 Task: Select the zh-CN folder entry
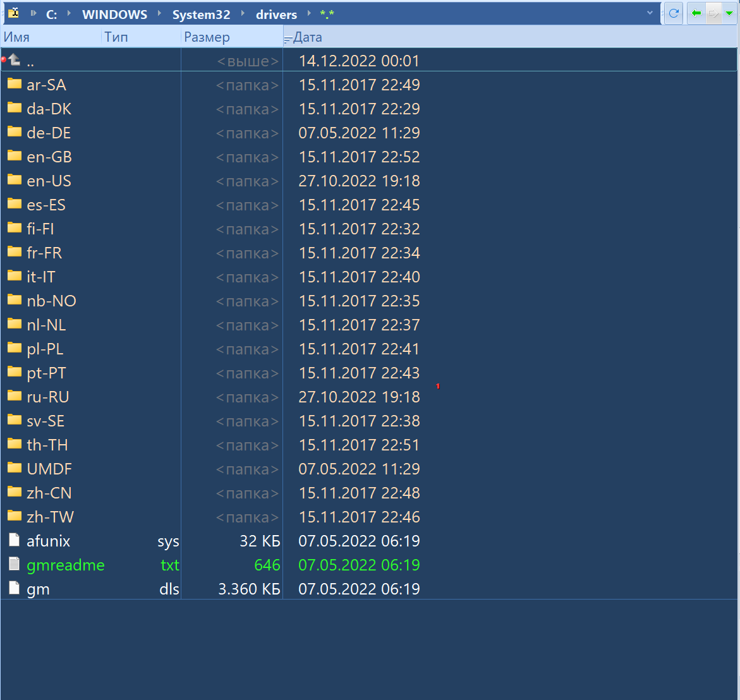(47, 492)
